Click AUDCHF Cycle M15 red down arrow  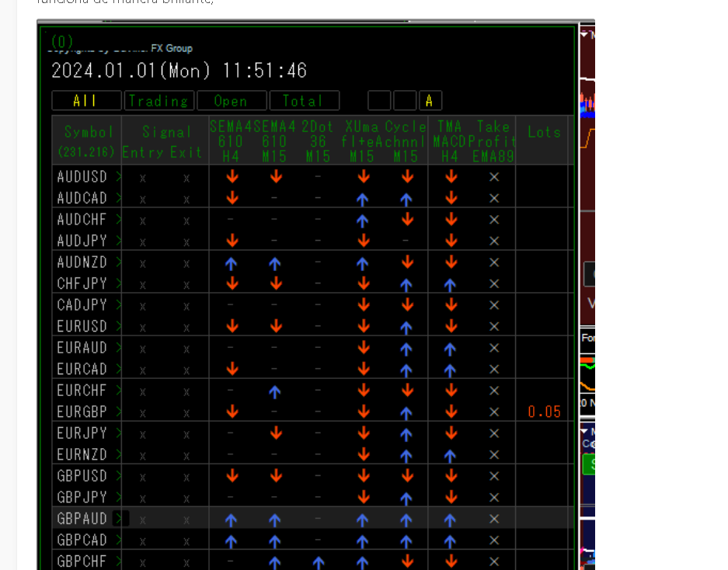click(408, 219)
